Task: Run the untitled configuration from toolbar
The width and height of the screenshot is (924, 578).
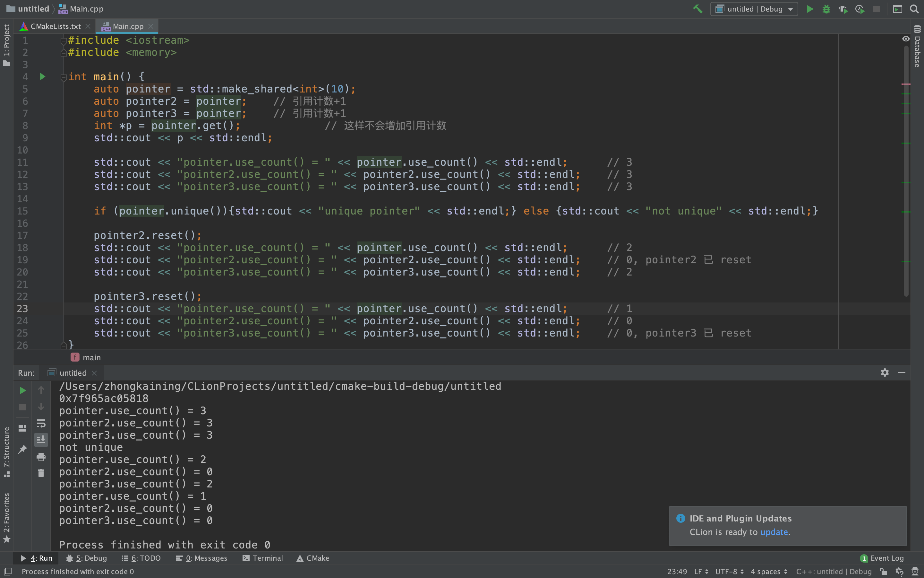Action: click(x=809, y=9)
